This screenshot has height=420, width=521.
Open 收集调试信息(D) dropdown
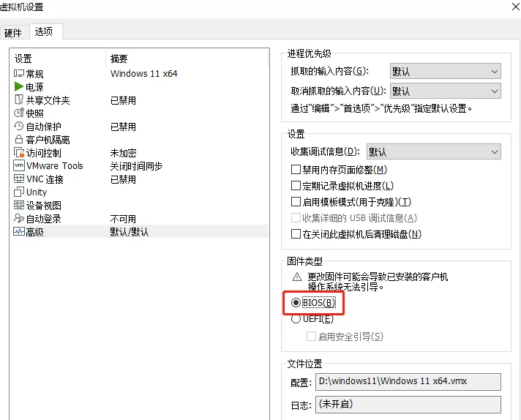tap(434, 151)
